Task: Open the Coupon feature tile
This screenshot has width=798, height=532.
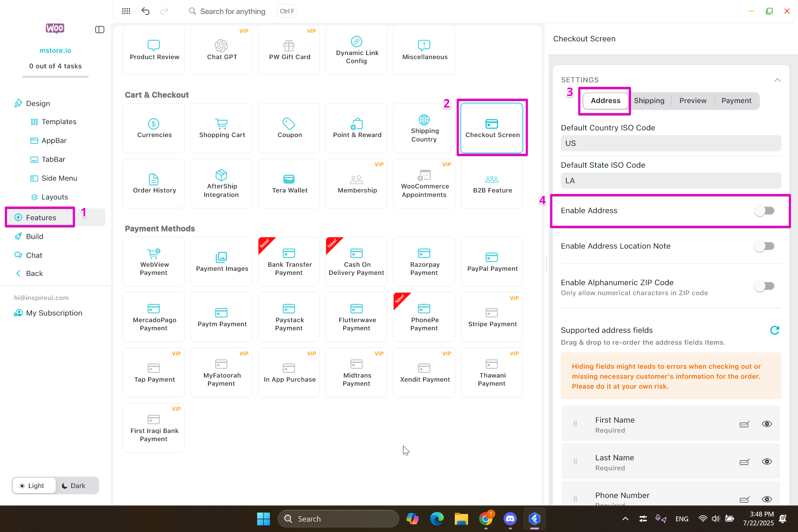Action: (x=289, y=128)
